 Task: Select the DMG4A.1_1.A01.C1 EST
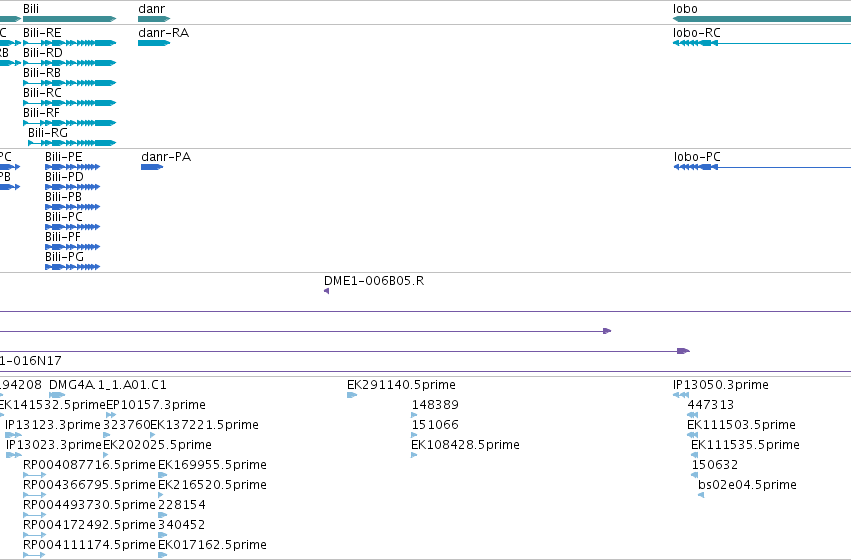coord(57,395)
